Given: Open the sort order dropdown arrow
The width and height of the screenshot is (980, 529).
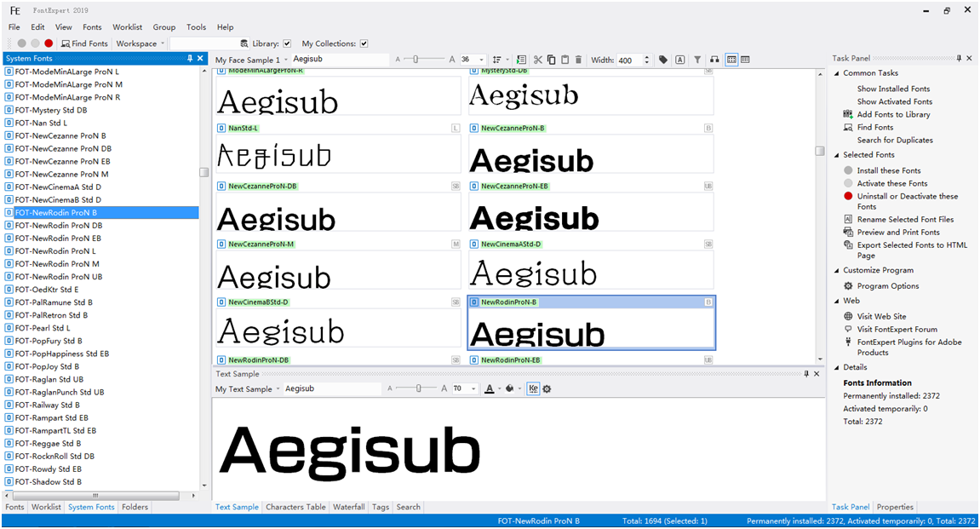Looking at the screenshot, I should coord(507,60).
